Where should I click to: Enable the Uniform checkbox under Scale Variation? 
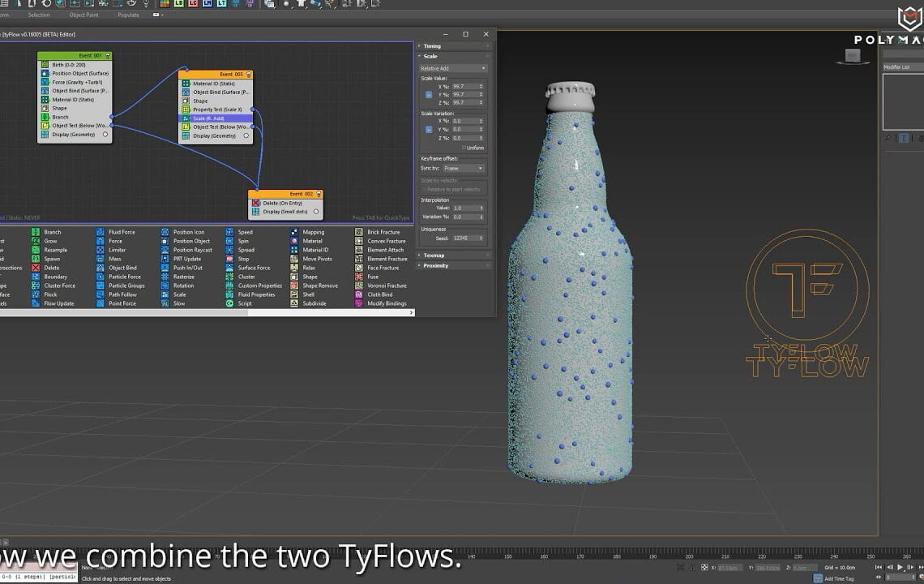tap(464, 148)
